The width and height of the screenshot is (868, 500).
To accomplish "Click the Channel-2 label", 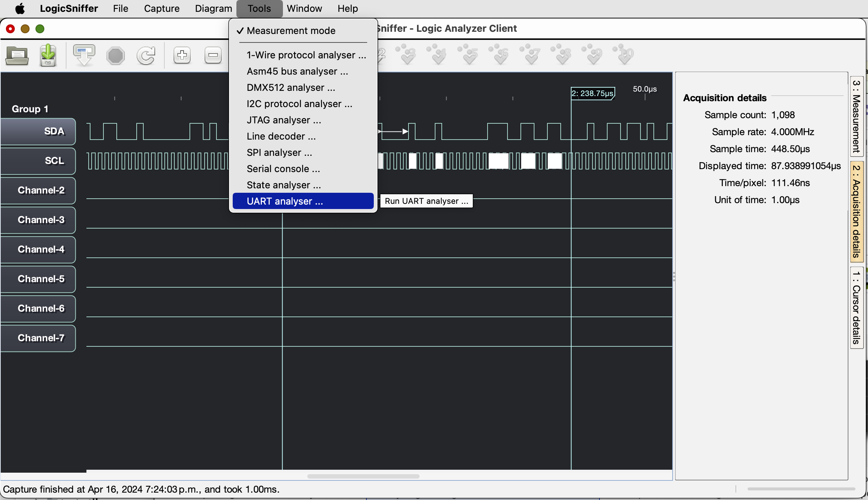I will pyautogui.click(x=38, y=191).
